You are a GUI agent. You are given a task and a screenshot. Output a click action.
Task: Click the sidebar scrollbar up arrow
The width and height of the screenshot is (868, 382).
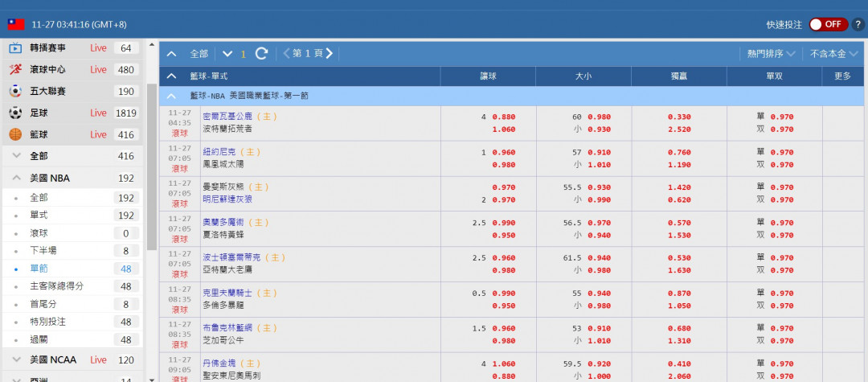pyautogui.click(x=152, y=44)
